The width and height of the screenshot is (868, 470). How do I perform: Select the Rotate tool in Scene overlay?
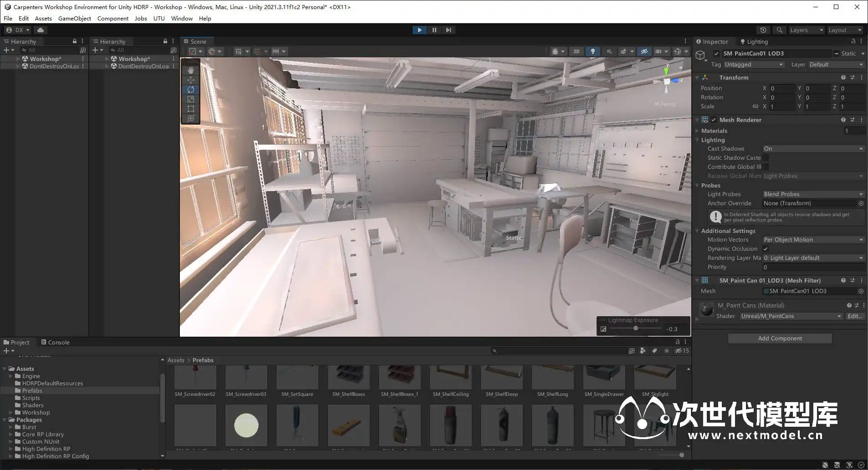191,90
